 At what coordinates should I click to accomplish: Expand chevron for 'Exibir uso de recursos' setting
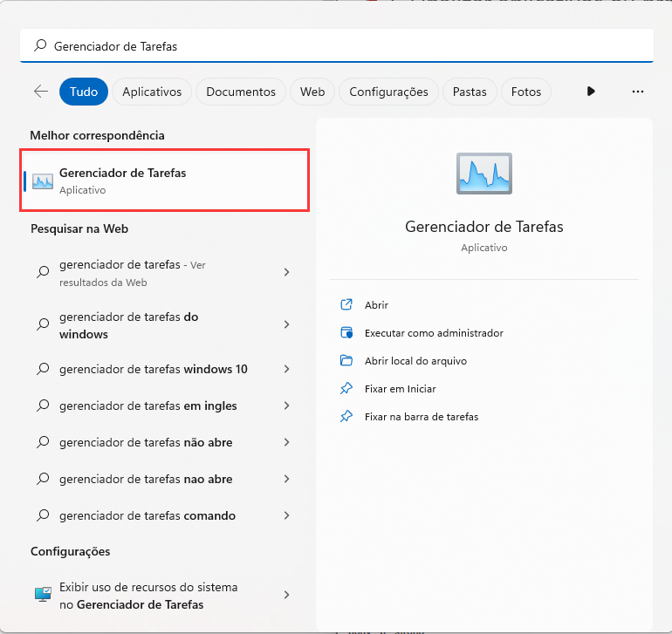pyautogui.click(x=287, y=595)
